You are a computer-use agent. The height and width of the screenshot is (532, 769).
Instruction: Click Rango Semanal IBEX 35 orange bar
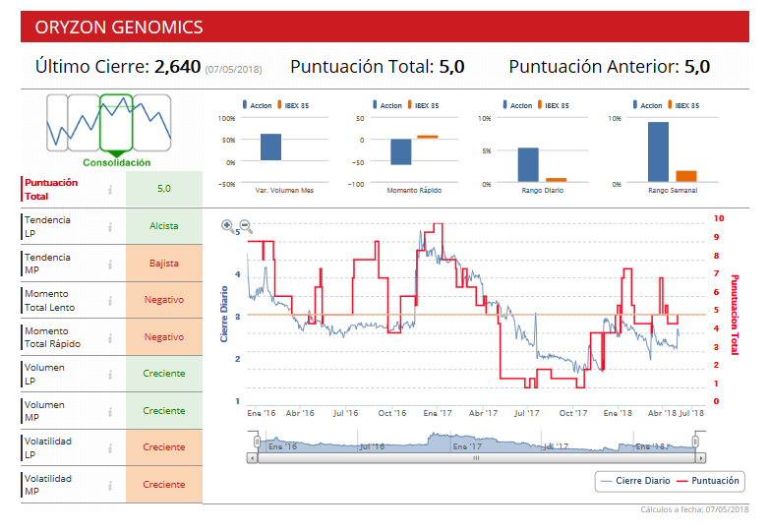(x=686, y=177)
